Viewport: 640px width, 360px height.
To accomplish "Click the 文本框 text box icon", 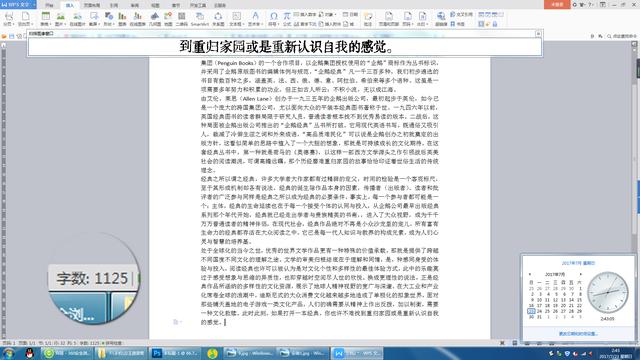I will (236, 16).
